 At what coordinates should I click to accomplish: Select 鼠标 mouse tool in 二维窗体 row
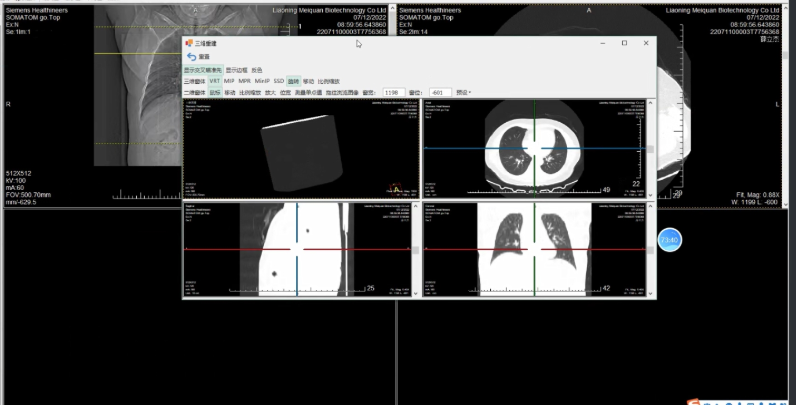(215, 92)
